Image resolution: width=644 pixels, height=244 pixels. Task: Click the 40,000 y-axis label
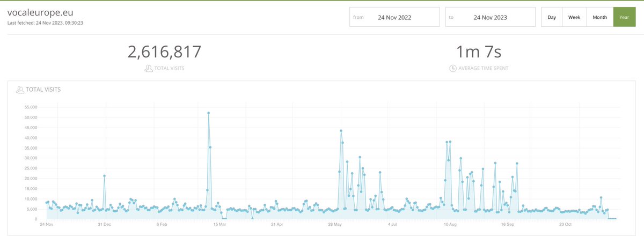(30, 138)
